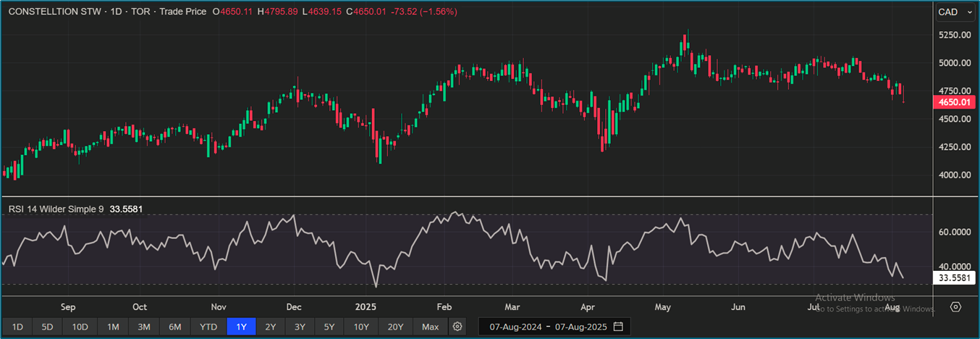
Task: Select the YTD range
Action: 208,327
